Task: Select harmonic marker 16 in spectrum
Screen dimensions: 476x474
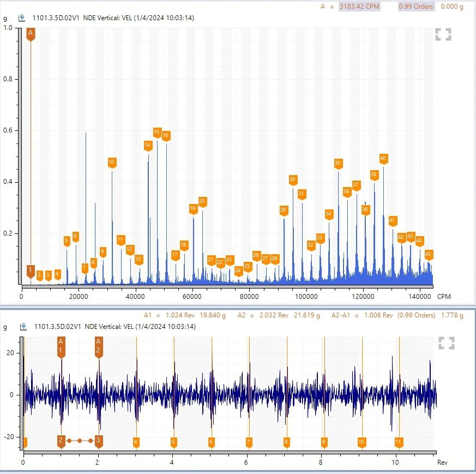Action: (166, 136)
